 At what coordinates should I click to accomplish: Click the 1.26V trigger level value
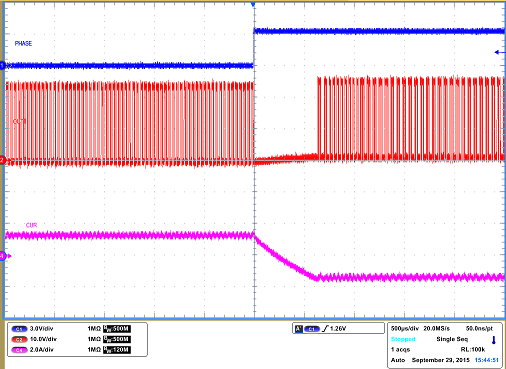pos(338,329)
